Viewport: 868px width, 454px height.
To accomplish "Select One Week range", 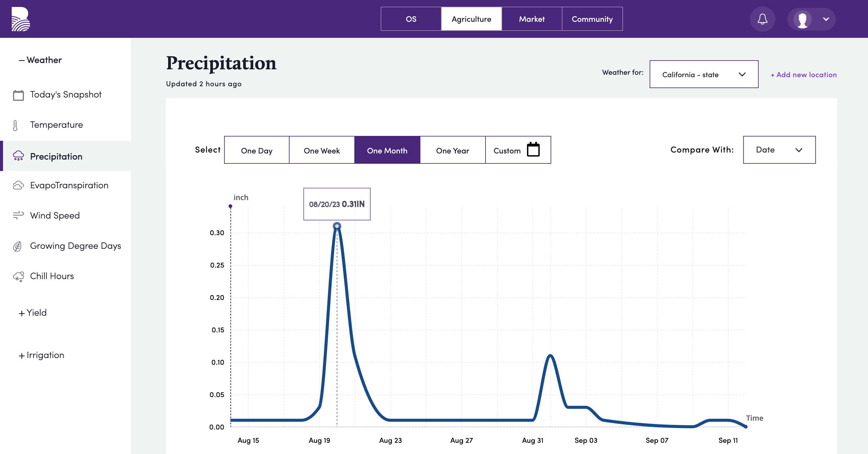I will click(321, 150).
